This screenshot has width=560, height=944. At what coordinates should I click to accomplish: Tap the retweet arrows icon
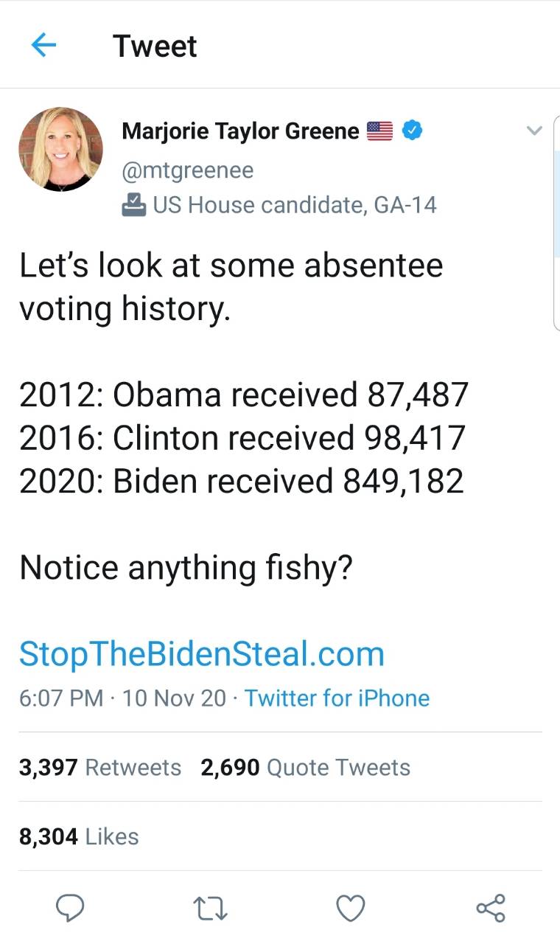point(211,908)
